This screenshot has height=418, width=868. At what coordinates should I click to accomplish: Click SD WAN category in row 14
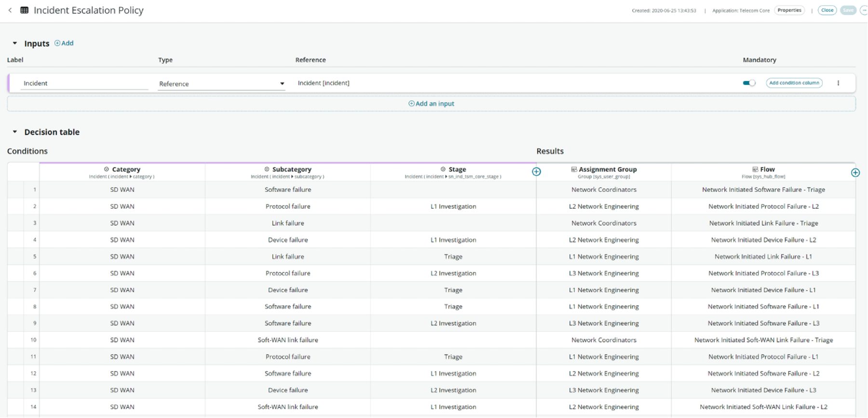[x=122, y=407]
